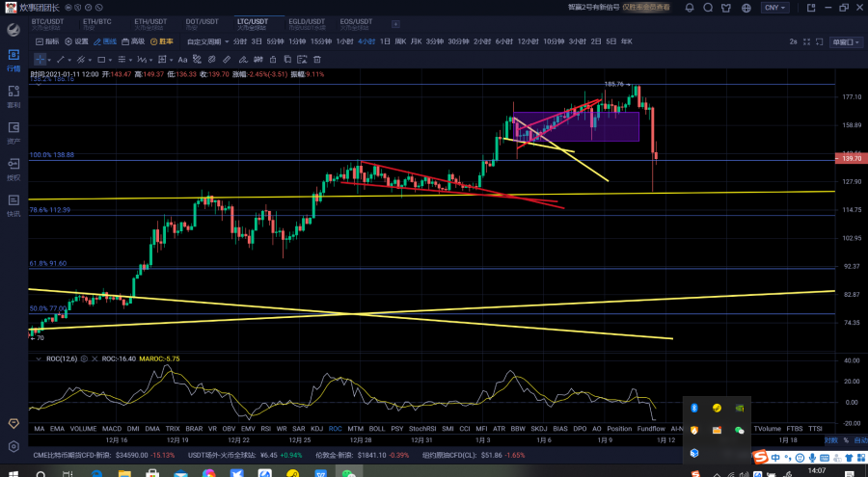Expand the 自定义周期 custom period dropdown
This screenshot has width=868, height=477.
pyautogui.click(x=206, y=42)
